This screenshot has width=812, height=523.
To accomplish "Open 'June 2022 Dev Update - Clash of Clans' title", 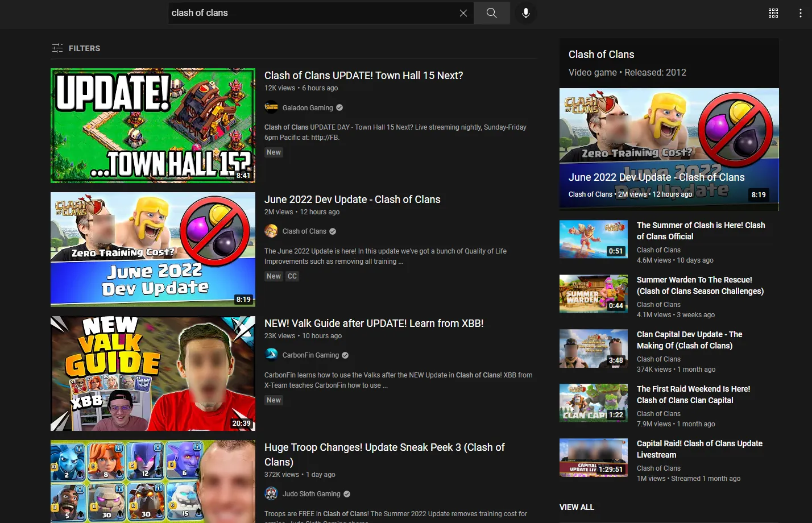I will (353, 200).
